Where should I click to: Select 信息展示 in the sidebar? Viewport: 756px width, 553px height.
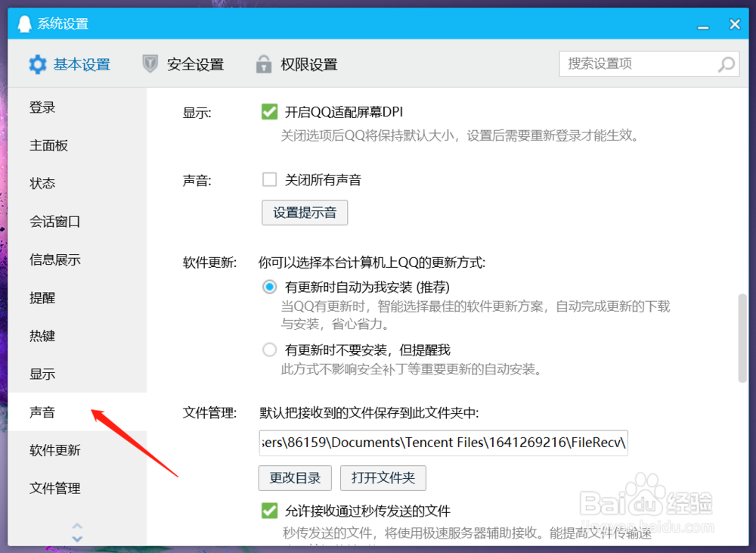[77, 259]
